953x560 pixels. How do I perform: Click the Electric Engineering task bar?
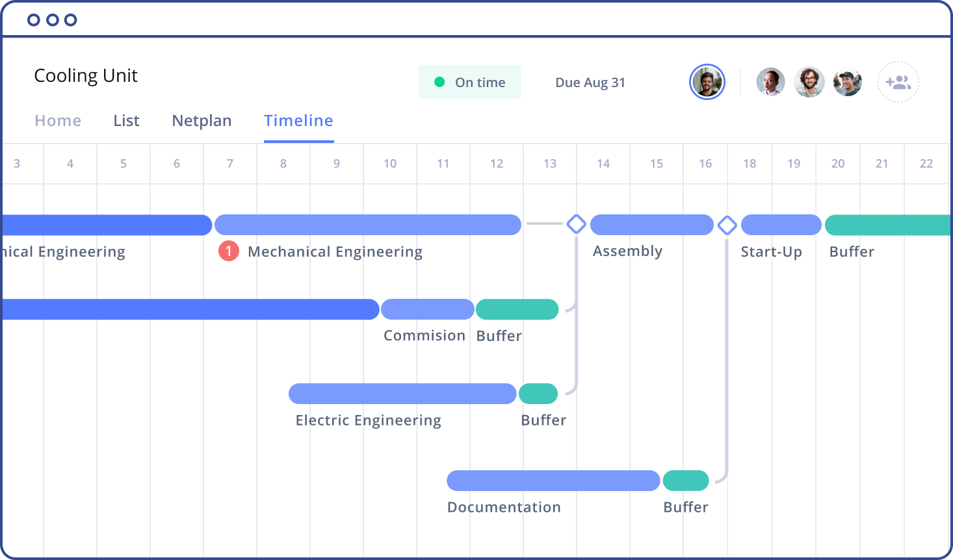pos(402,394)
